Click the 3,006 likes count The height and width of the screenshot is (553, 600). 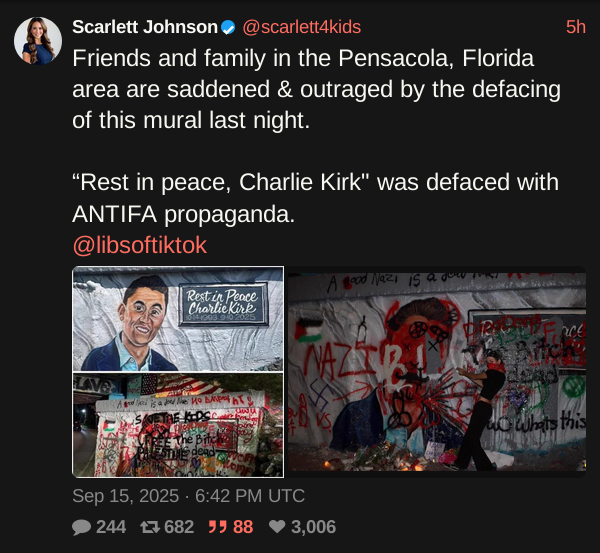tap(313, 527)
